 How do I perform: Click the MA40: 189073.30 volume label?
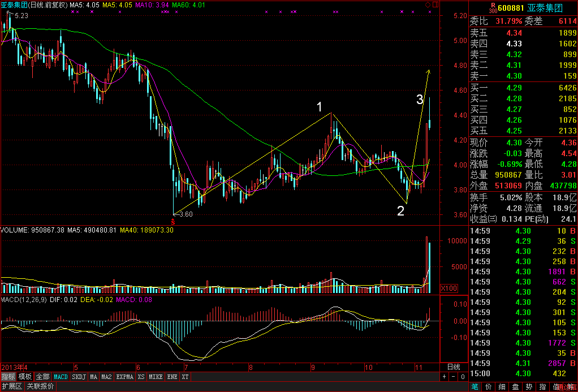[x=146, y=230]
